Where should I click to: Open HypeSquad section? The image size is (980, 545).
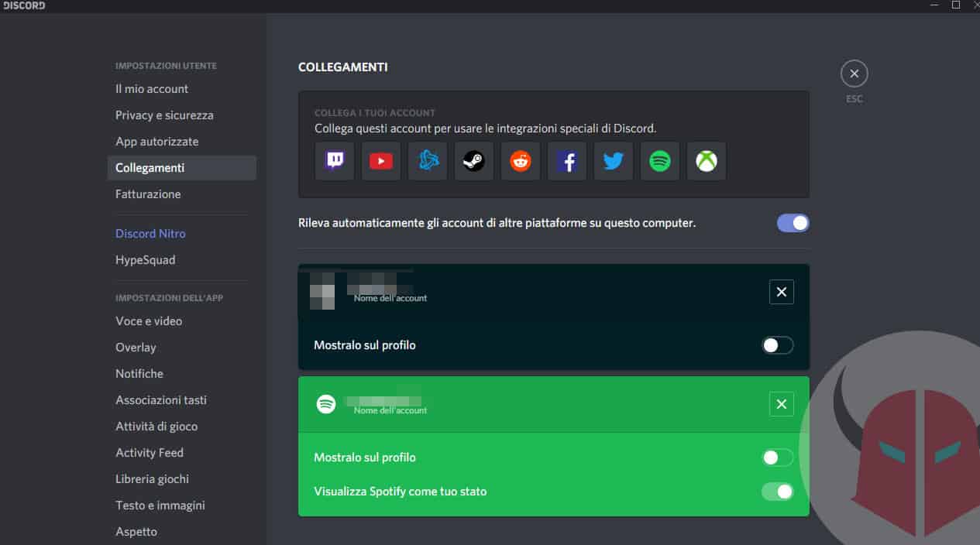181,260
